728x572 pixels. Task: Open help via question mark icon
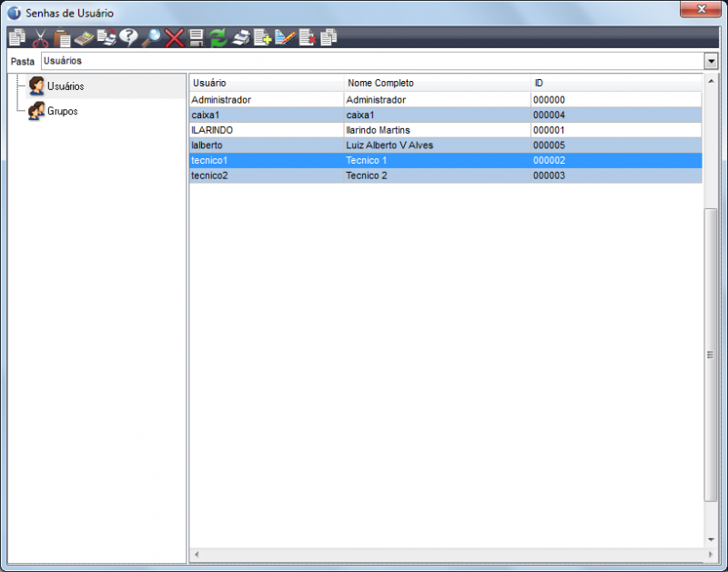(128, 37)
